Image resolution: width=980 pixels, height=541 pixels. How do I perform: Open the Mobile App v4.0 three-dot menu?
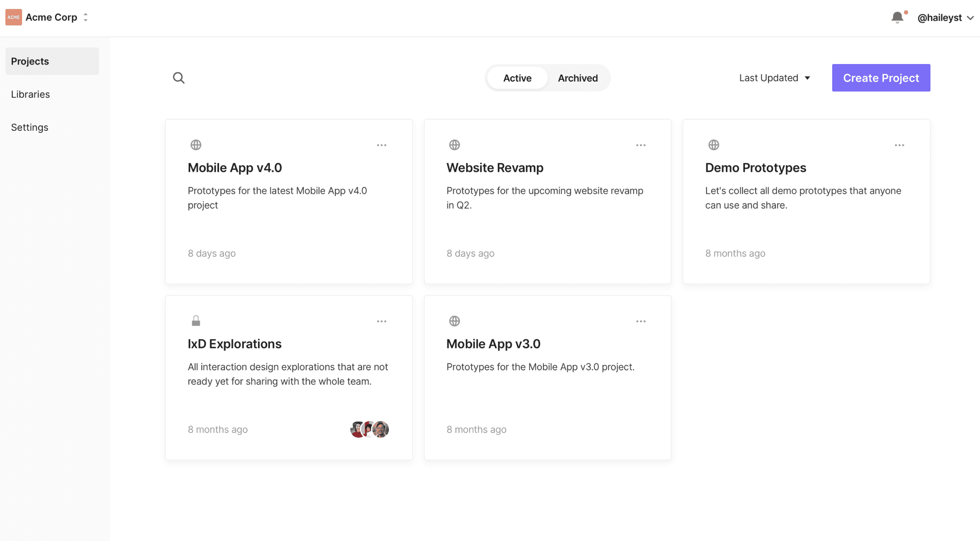(x=382, y=145)
